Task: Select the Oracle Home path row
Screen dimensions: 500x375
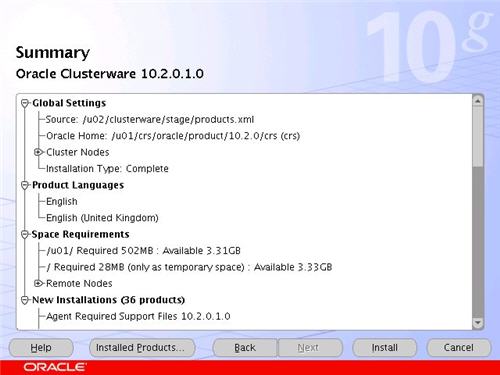Action: click(x=173, y=136)
